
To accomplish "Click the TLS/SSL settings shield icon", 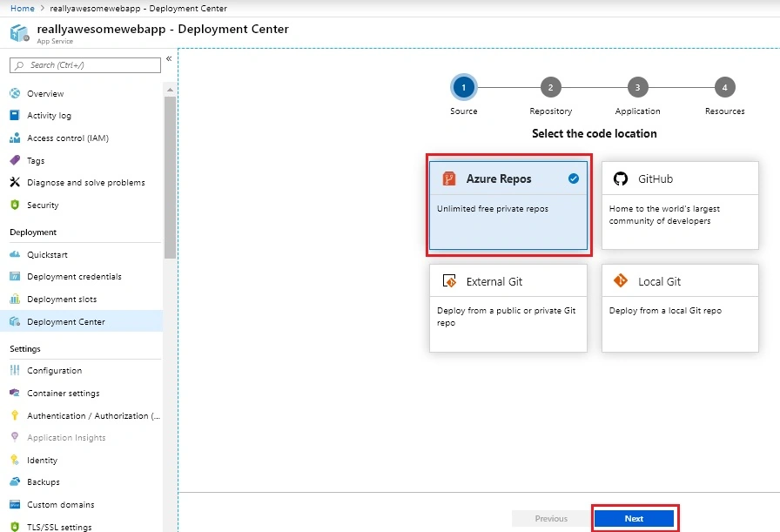I will [x=15, y=527].
